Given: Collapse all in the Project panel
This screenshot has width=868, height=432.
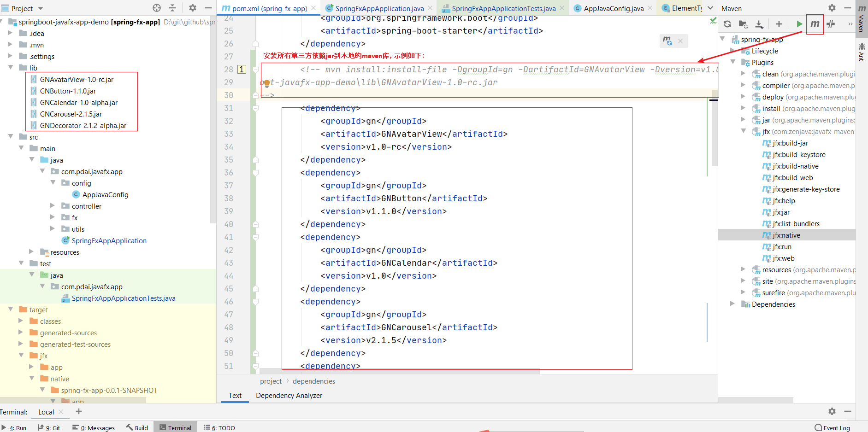Looking at the screenshot, I should [172, 8].
